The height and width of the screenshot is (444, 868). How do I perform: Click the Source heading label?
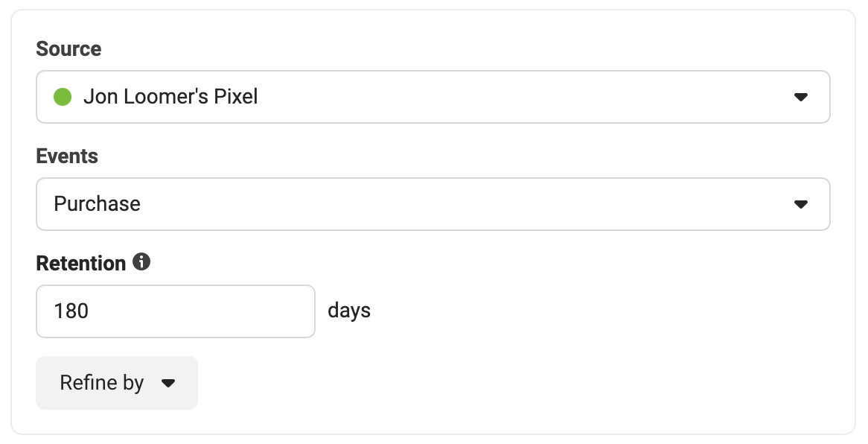click(68, 48)
